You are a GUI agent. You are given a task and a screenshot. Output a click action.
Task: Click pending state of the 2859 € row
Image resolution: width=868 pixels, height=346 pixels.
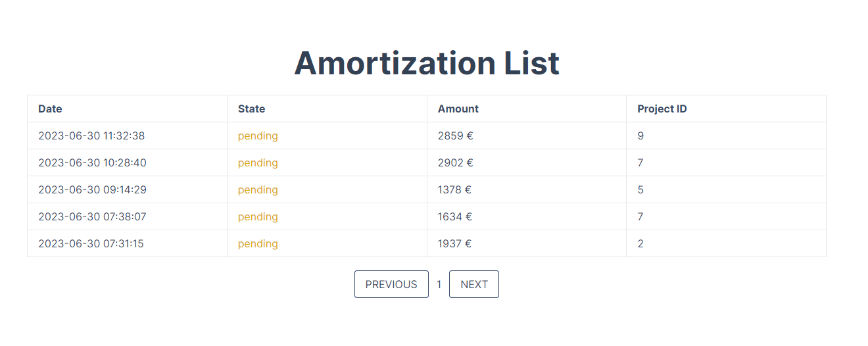258,136
